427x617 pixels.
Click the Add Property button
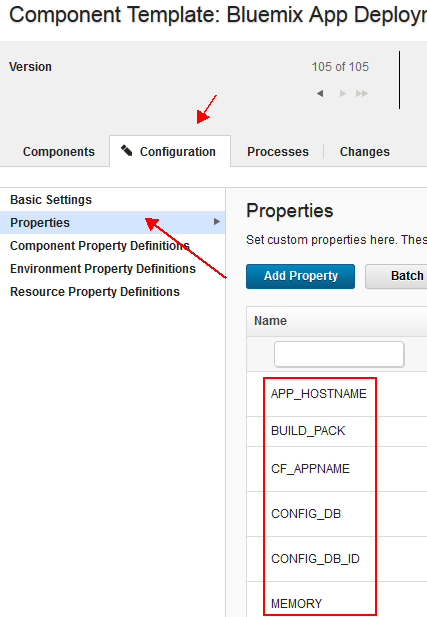tap(300, 276)
